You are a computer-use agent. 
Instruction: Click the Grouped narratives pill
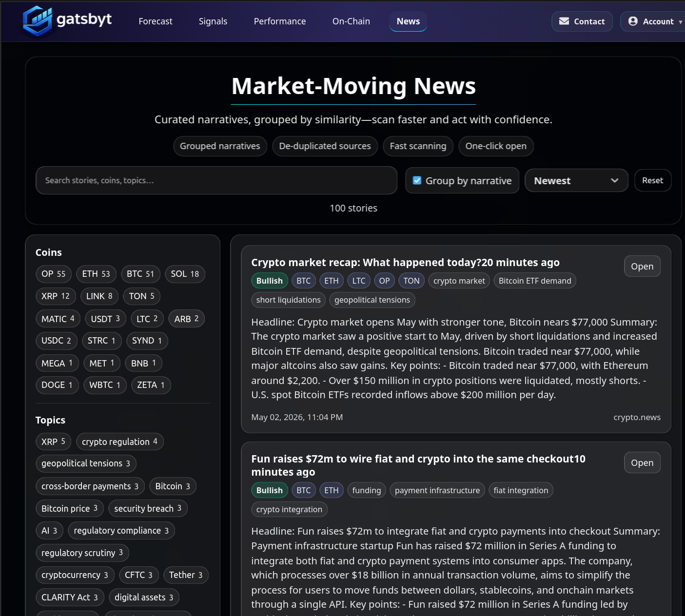pyautogui.click(x=220, y=146)
